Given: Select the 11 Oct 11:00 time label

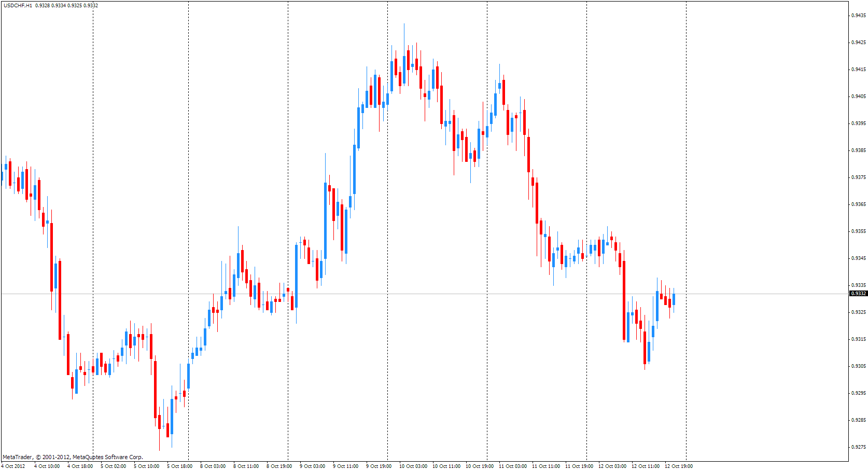Looking at the screenshot, I should click(x=546, y=466).
